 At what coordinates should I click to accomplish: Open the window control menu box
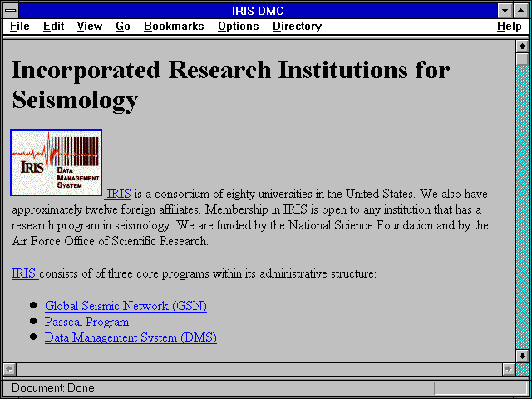pos(11,11)
